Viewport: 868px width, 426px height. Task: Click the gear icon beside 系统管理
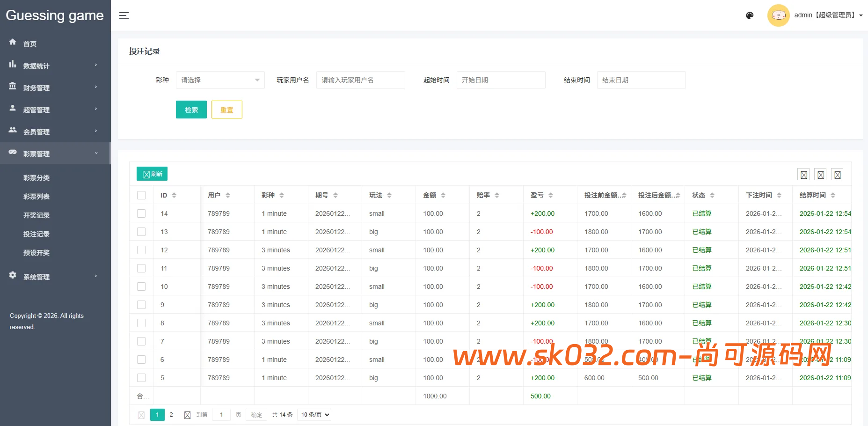[13, 276]
